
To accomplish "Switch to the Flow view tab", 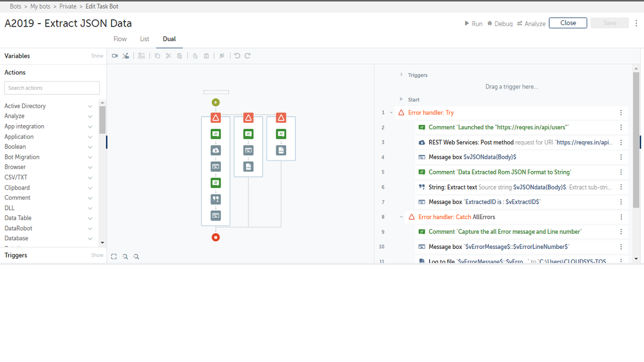I will click(x=120, y=39).
